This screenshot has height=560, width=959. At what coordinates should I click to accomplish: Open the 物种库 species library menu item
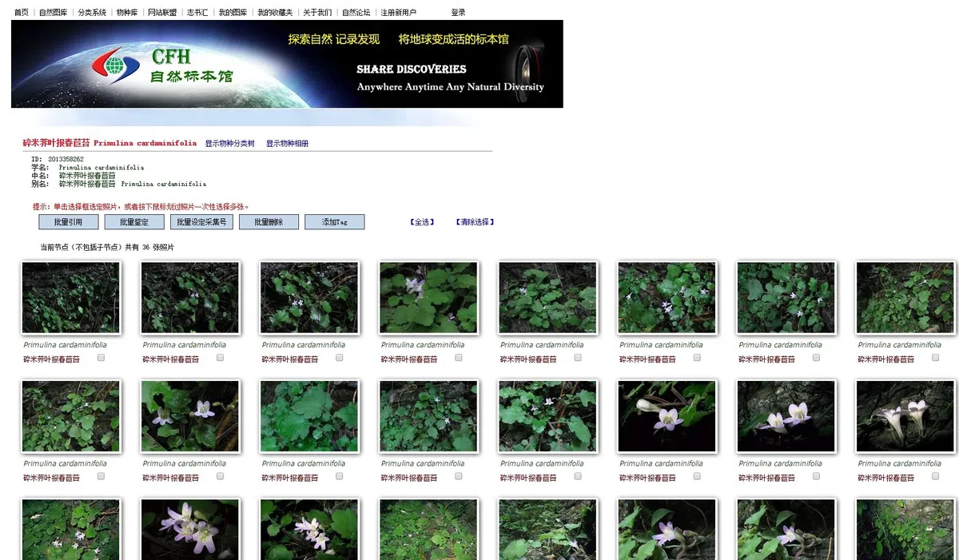pyautogui.click(x=126, y=13)
